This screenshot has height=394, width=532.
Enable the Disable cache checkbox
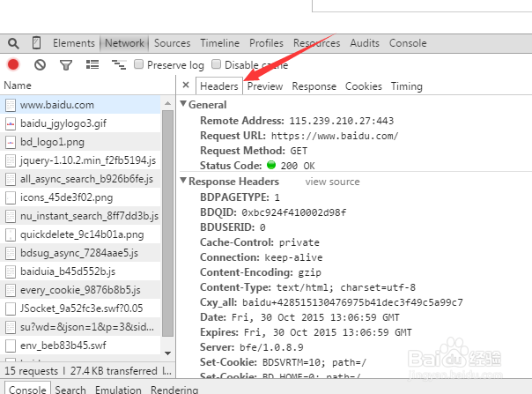(x=216, y=63)
